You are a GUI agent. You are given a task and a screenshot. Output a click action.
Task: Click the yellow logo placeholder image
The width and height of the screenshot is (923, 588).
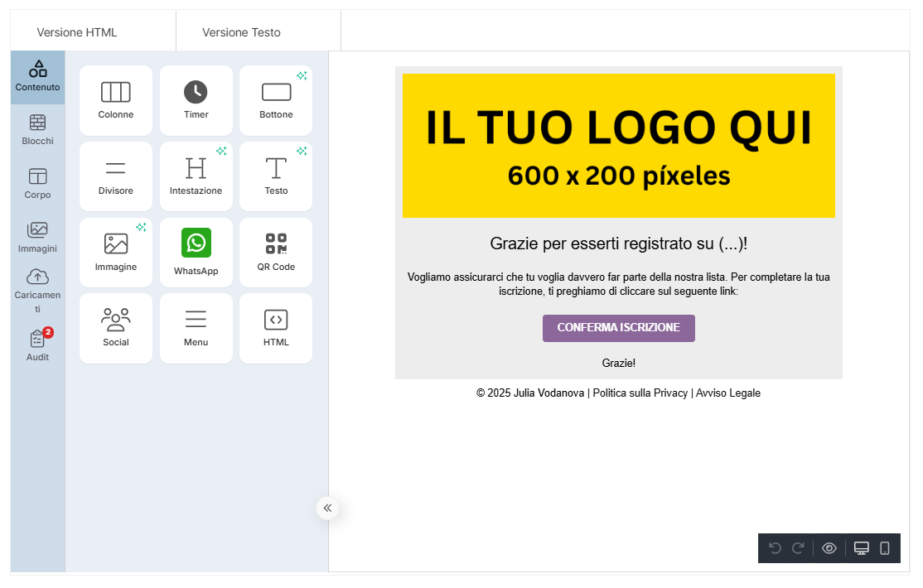click(618, 146)
